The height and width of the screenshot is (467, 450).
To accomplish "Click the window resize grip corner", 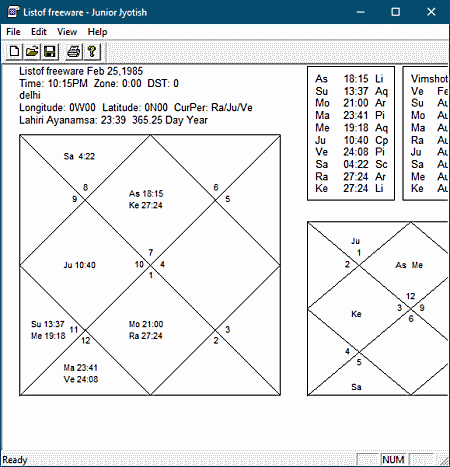I will [444, 461].
